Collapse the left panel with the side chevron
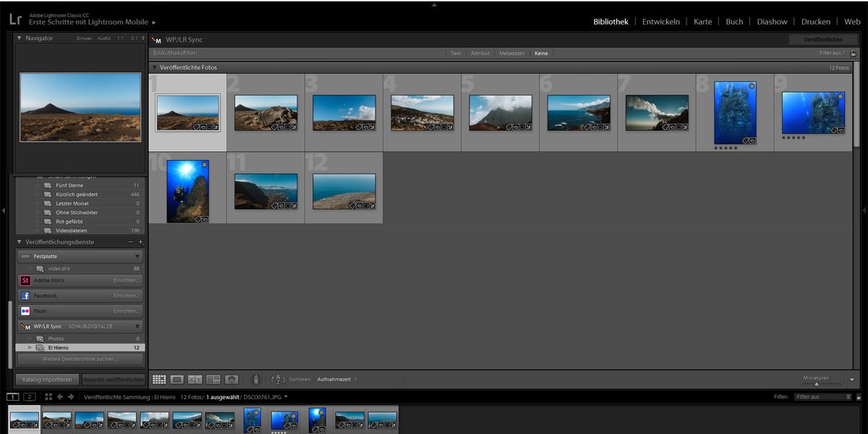Image resolution: width=868 pixels, height=434 pixels. coord(5,210)
